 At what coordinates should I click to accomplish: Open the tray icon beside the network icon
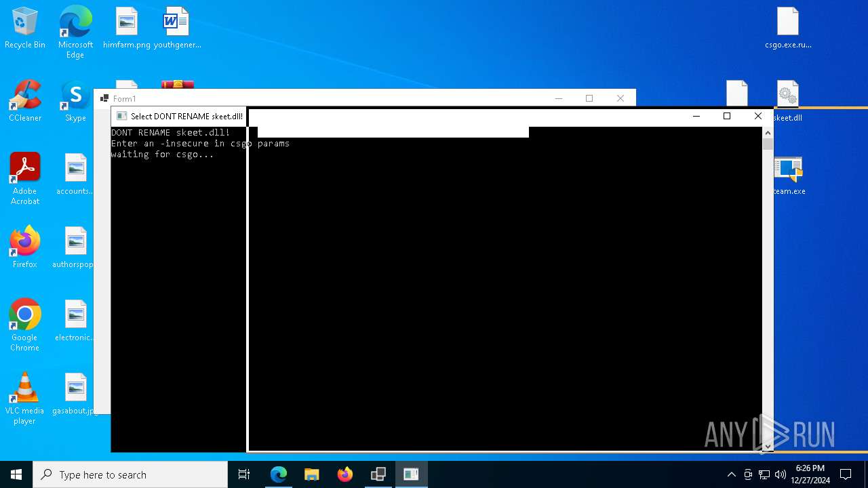[x=748, y=474]
